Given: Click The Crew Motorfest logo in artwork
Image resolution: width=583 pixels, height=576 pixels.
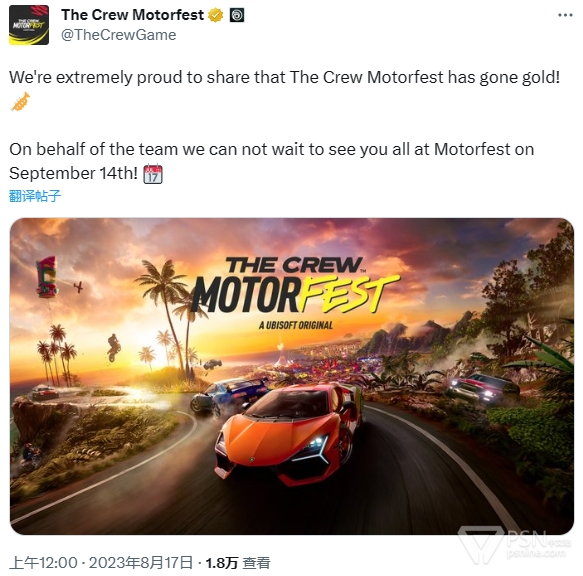Looking at the screenshot, I should [x=294, y=284].
